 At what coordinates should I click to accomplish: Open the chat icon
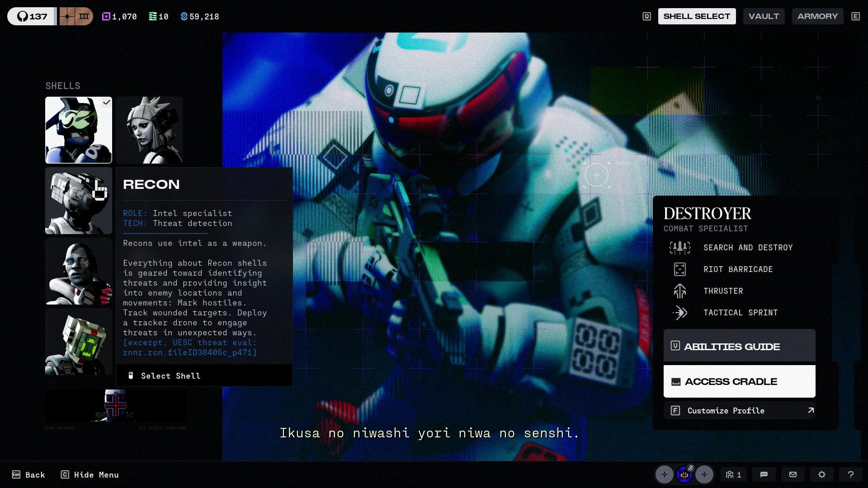point(764,474)
